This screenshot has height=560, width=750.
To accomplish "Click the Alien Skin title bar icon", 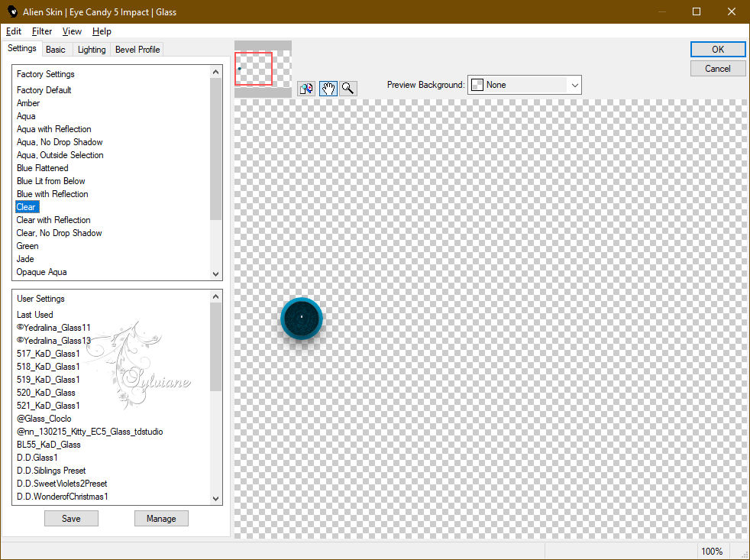I will coord(12,11).
